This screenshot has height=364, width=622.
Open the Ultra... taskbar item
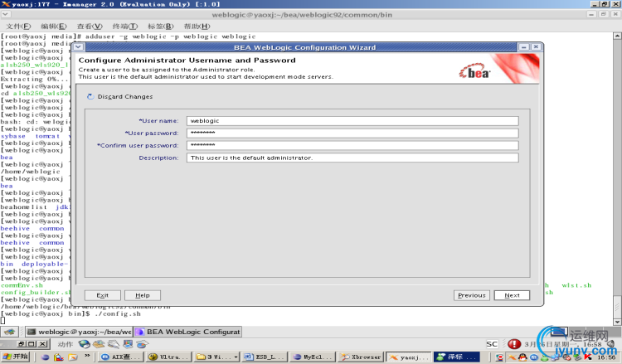(168, 357)
